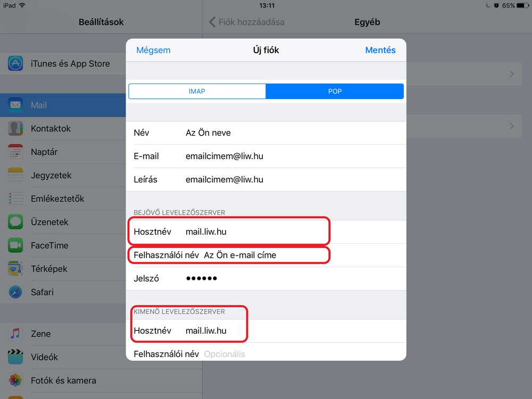Viewport: 532px width, 399px height.
Task: Select the POP account type segment
Action: 335,92
